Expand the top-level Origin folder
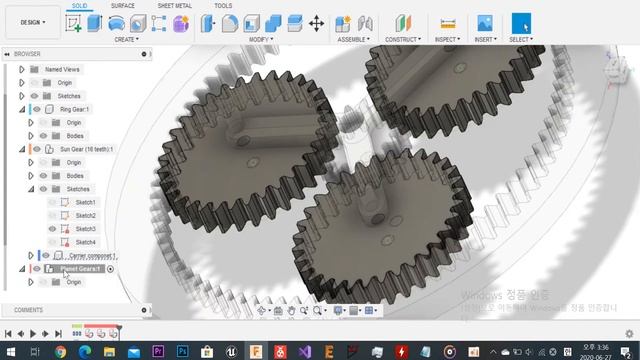This screenshot has width=640, height=360. coord(22,83)
